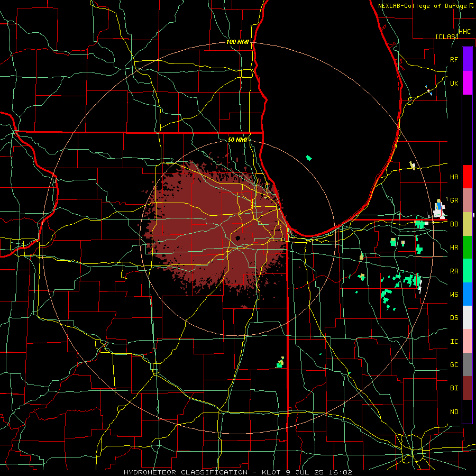Screen dimensions: 476x476
Task: Click the HYDROMETEOR CLASSIFICATION title text
Action: coord(186,472)
